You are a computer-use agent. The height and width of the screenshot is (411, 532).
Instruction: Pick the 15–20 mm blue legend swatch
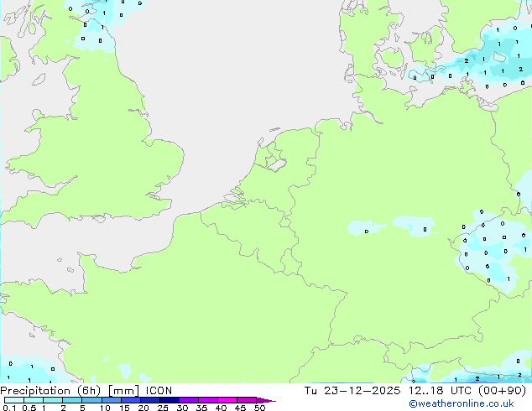131,400
